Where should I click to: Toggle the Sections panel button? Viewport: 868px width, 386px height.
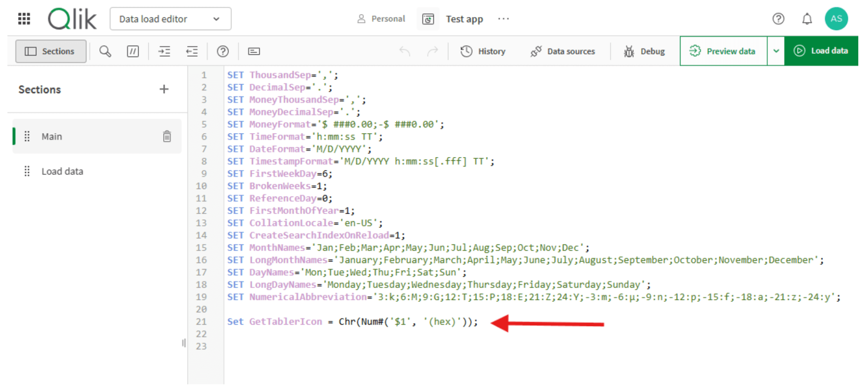coord(50,51)
